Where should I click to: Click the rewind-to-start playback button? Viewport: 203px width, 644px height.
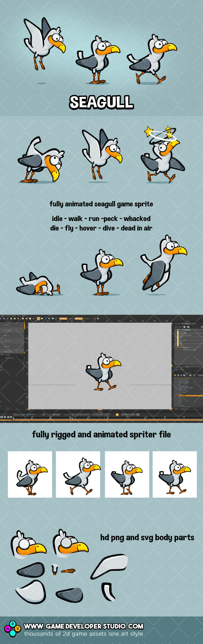point(1,417)
